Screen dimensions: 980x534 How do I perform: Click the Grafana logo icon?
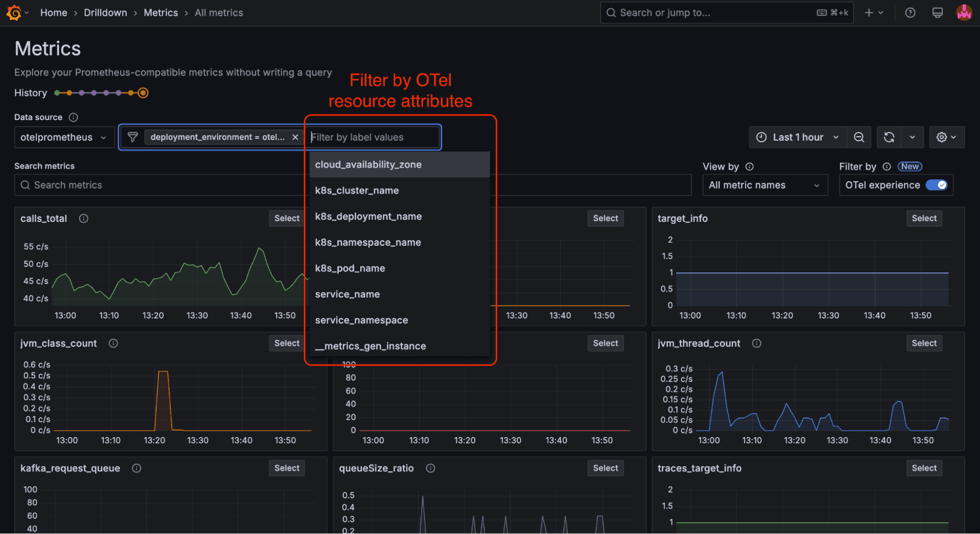point(14,13)
